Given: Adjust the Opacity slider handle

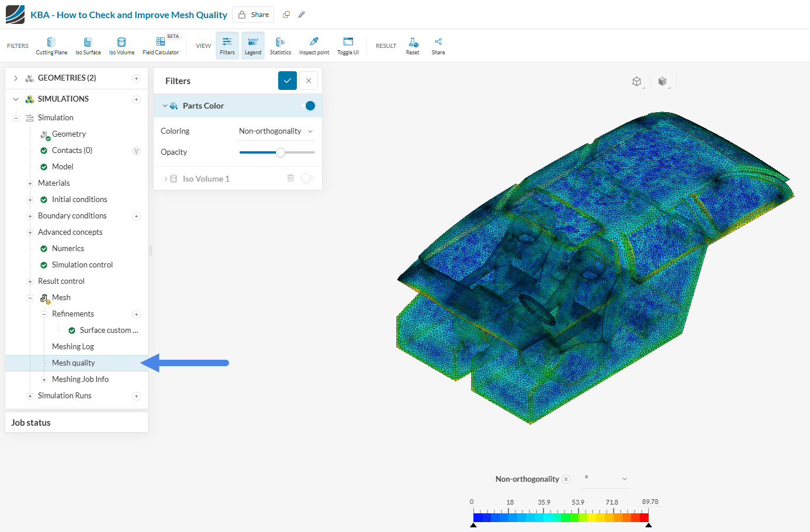Looking at the screenshot, I should 281,152.
